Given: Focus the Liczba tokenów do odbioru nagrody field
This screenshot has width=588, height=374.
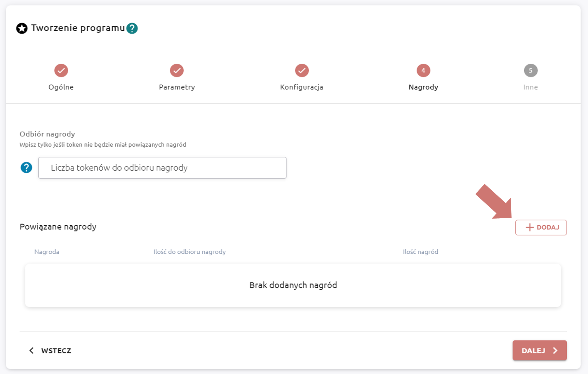Looking at the screenshot, I should click(162, 168).
